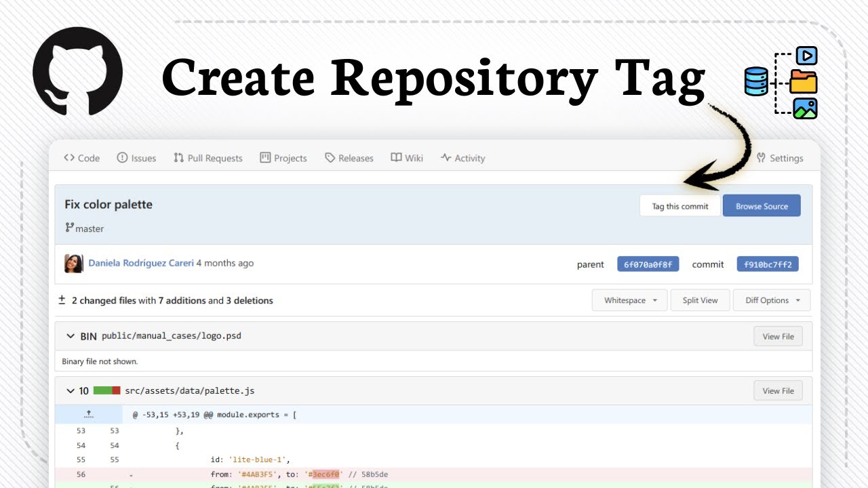
Task: Click the additions-deletions bar for palette.js
Action: coord(107,391)
